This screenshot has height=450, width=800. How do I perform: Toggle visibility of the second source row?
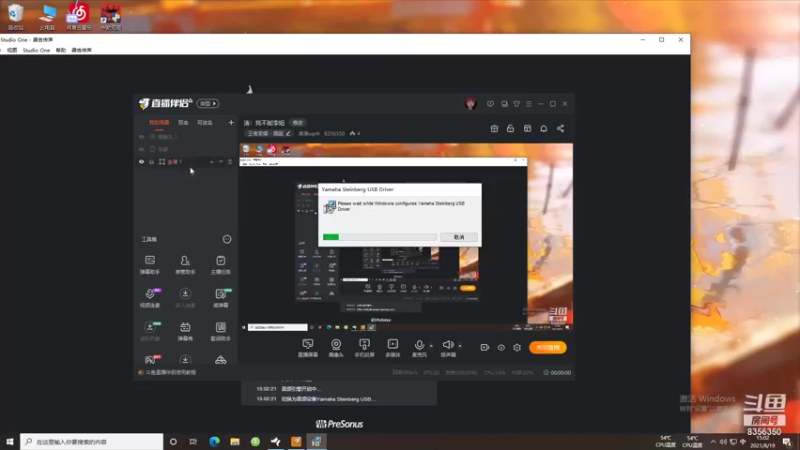tap(141, 149)
